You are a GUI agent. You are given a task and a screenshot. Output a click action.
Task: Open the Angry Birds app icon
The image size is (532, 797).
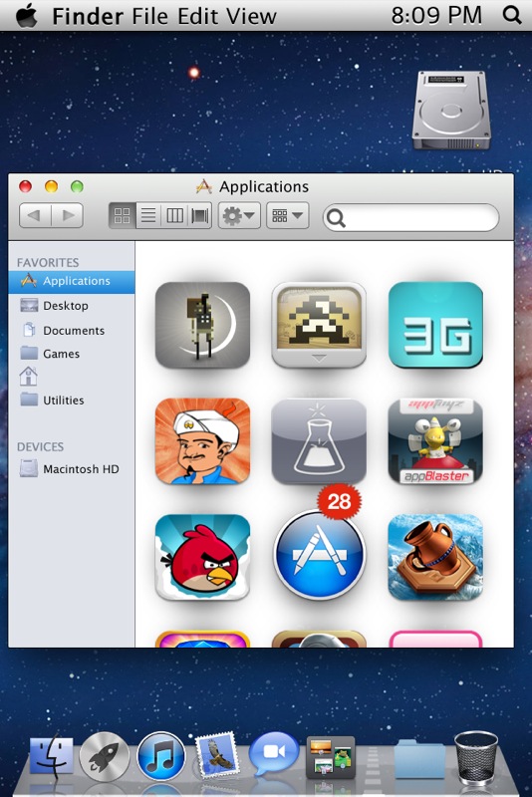[202, 557]
